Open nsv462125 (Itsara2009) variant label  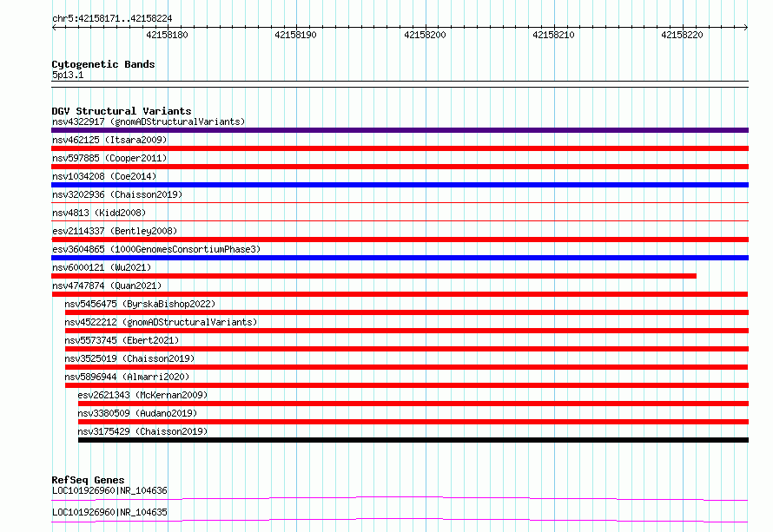pos(109,140)
